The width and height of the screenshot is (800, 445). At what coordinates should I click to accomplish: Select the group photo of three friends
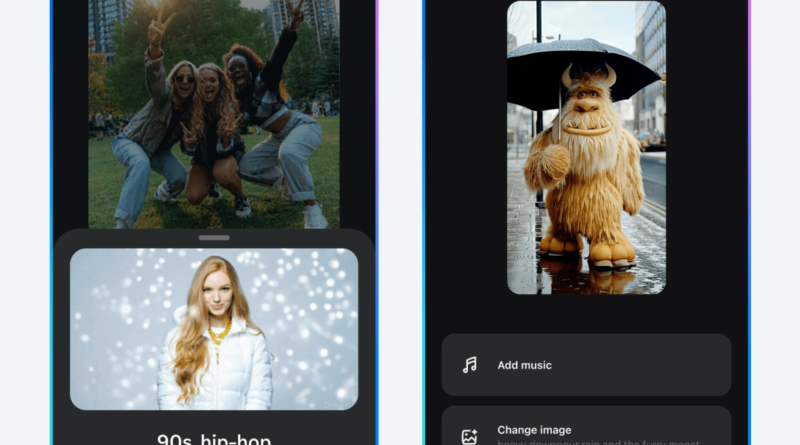pos(214,113)
